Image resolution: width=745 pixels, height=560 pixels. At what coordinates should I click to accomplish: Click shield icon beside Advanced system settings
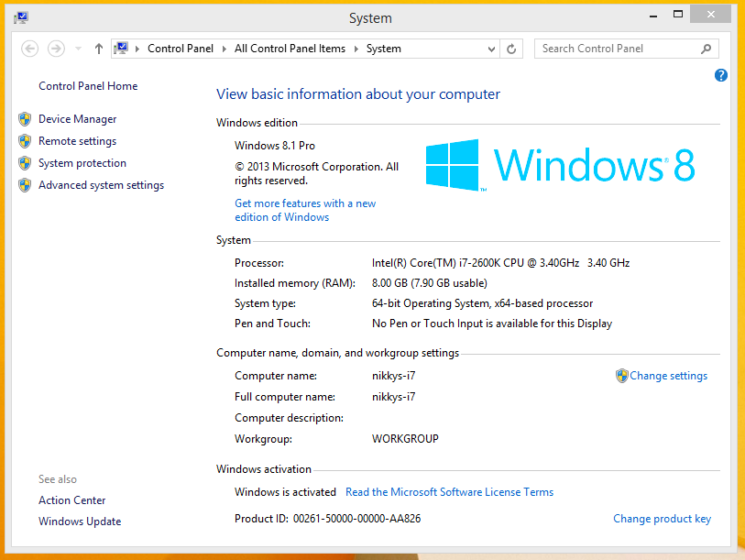(x=25, y=185)
